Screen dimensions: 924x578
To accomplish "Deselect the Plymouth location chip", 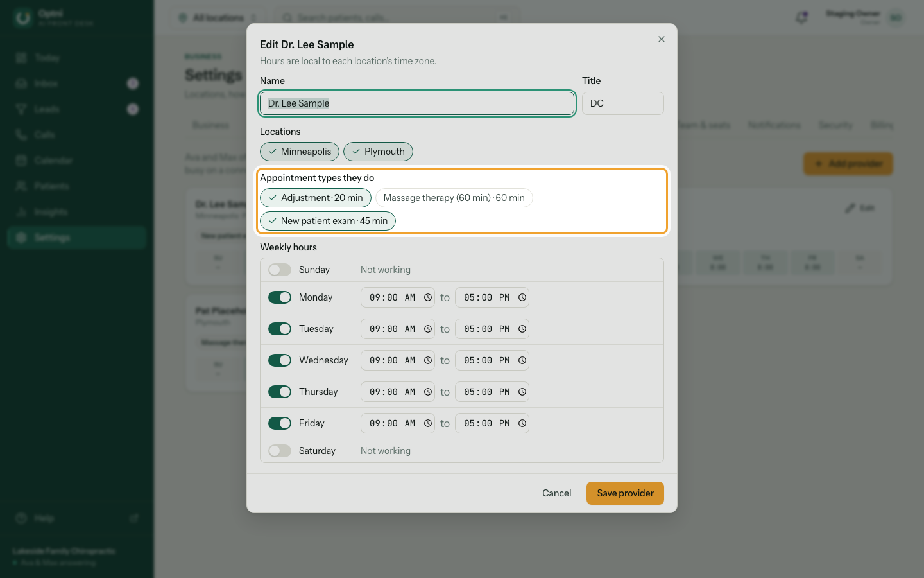I will coord(378,152).
